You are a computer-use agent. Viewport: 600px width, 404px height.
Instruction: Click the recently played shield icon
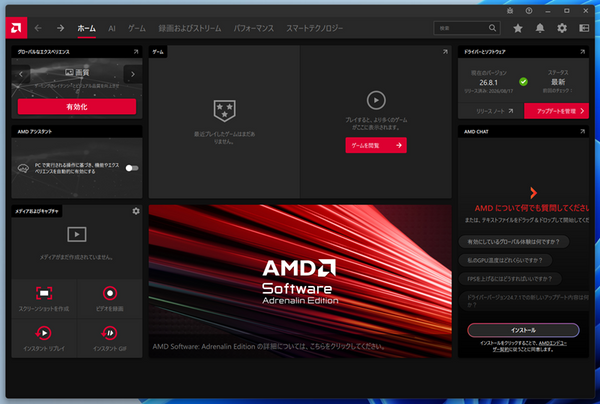[225, 111]
